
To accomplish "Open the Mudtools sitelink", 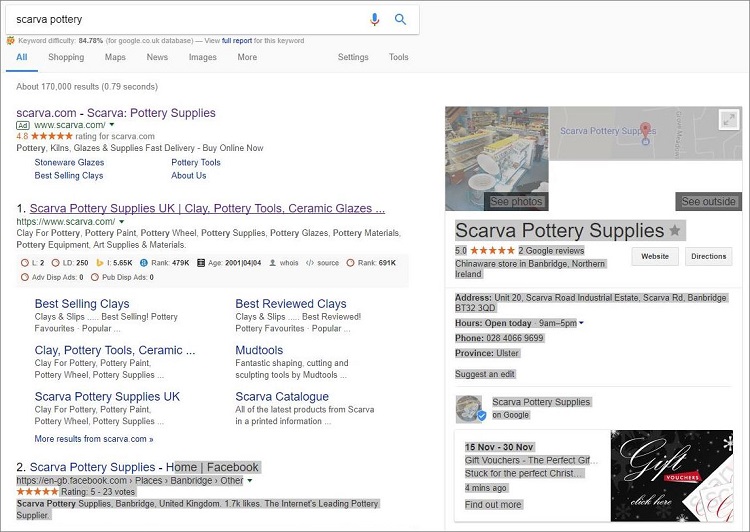I will (259, 350).
